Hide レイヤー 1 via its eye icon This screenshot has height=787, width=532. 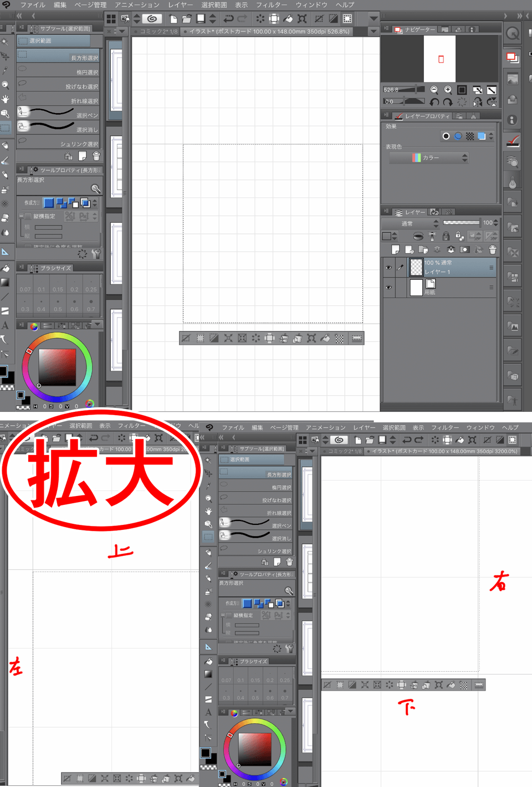point(388,268)
